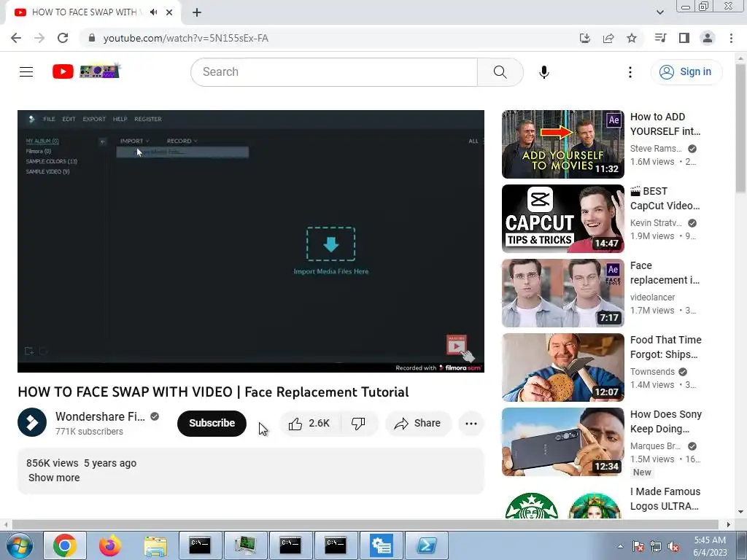Viewport: 747px width, 560px height.
Task: Launch Firefox from the taskbar
Action: coord(110,545)
